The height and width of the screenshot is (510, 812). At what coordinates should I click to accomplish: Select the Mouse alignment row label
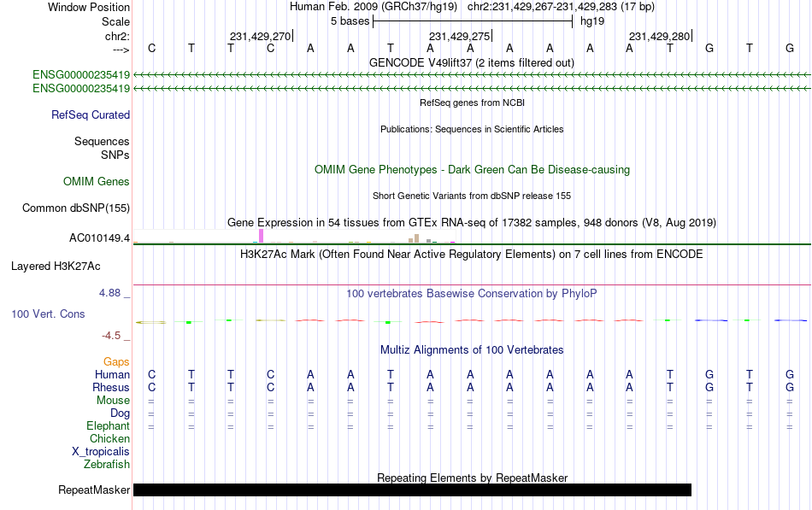click(114, 401)
